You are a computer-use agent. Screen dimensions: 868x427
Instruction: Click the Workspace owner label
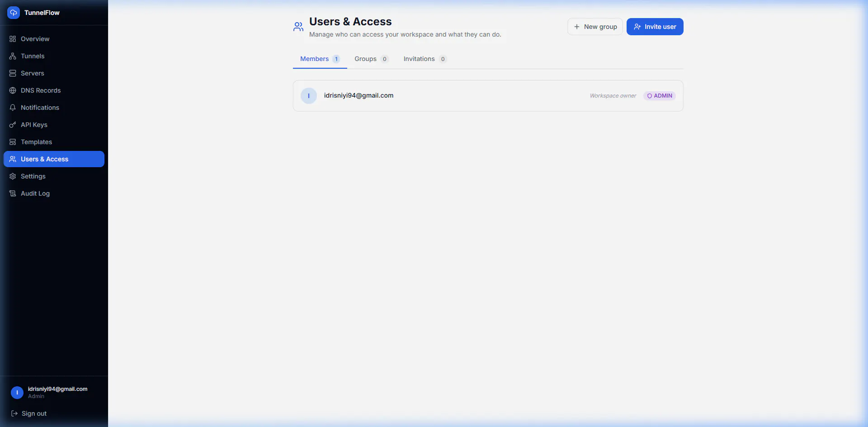tap(613, 96)
